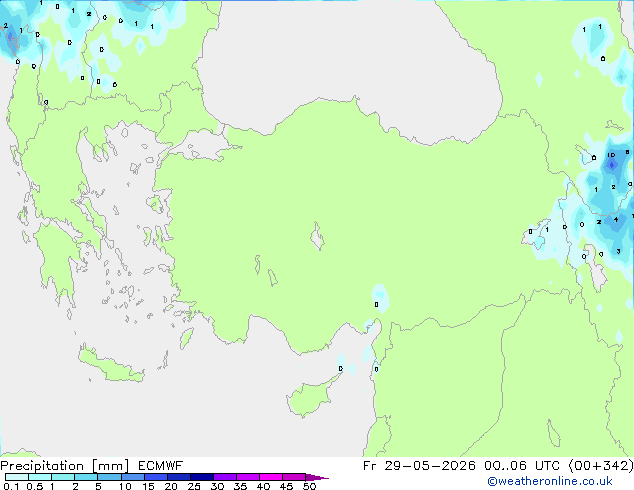Viewport: 634px width, 490px height.
Task: Click the 'Precipitation [mm]' title text
Action: coord(65,466)
